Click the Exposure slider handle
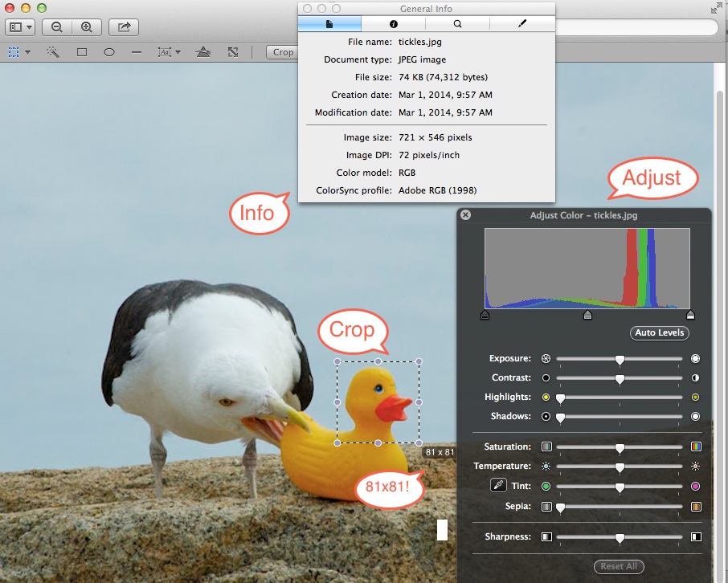 coord(620,359)
